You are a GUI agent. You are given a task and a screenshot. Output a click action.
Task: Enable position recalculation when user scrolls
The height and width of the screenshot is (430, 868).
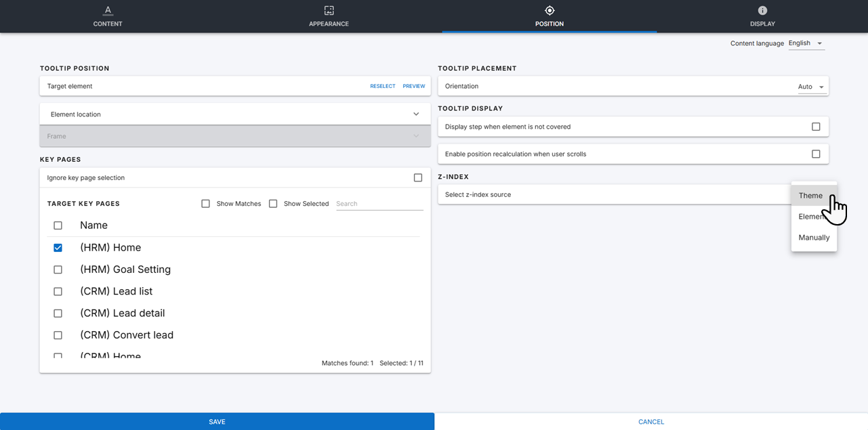[816, 154]
